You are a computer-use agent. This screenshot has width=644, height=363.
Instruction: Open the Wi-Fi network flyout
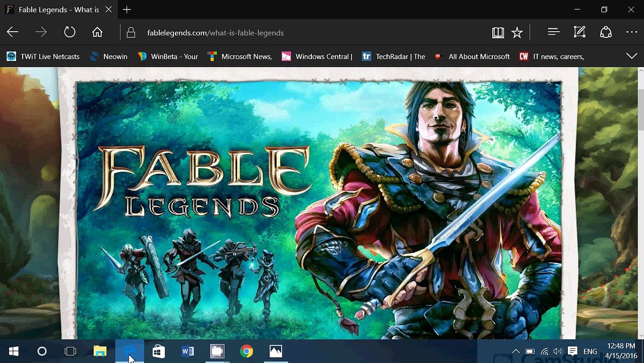(544, 351)
